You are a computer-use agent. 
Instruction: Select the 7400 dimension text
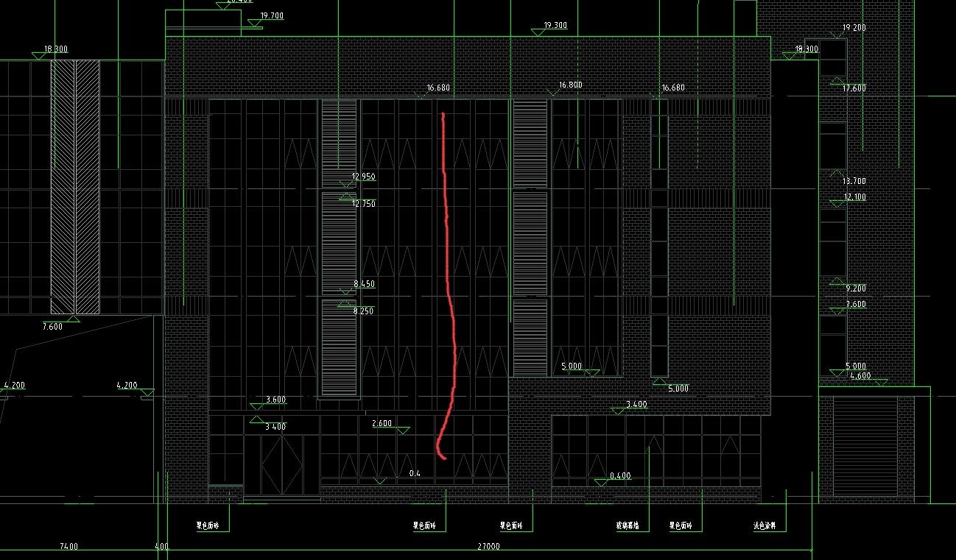tap(69, 547)
